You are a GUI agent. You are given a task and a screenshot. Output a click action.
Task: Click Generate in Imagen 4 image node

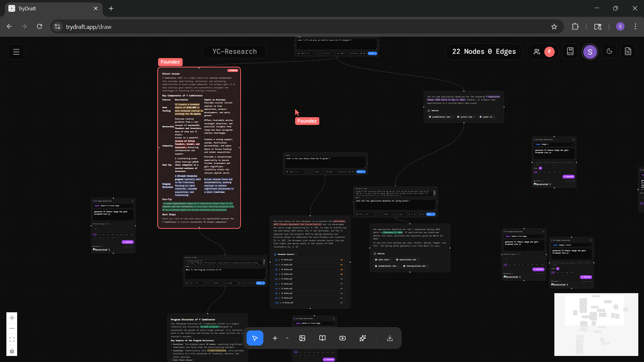pyautogui.click(x=569, y=177)
